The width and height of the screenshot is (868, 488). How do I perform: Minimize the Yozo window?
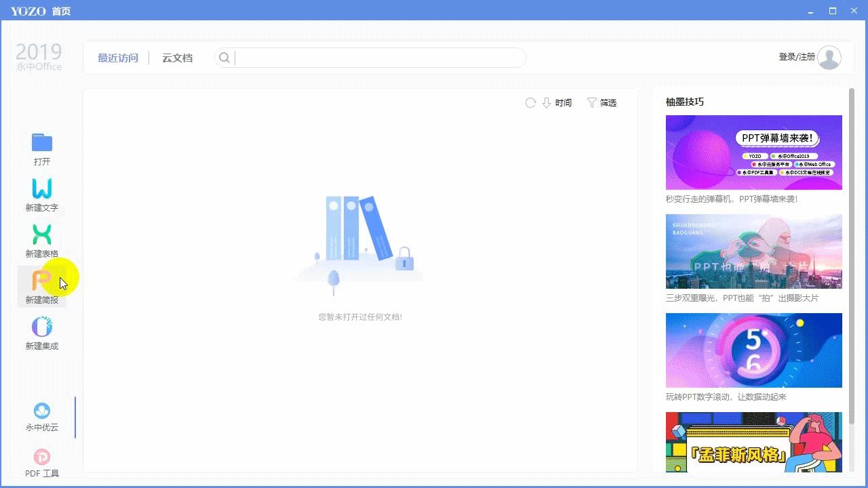click(x=812, y=11)
